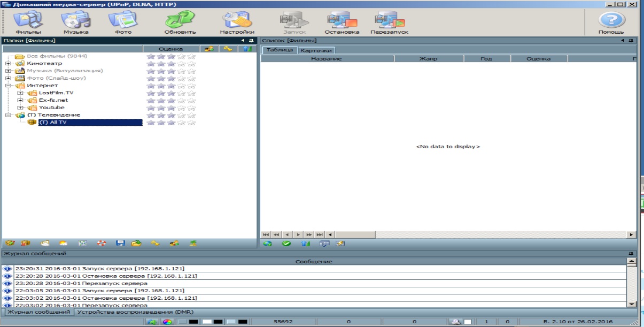Switch to the Карточки tab
The height and width of the screenshot is (327, 644).
pos(316,50)
